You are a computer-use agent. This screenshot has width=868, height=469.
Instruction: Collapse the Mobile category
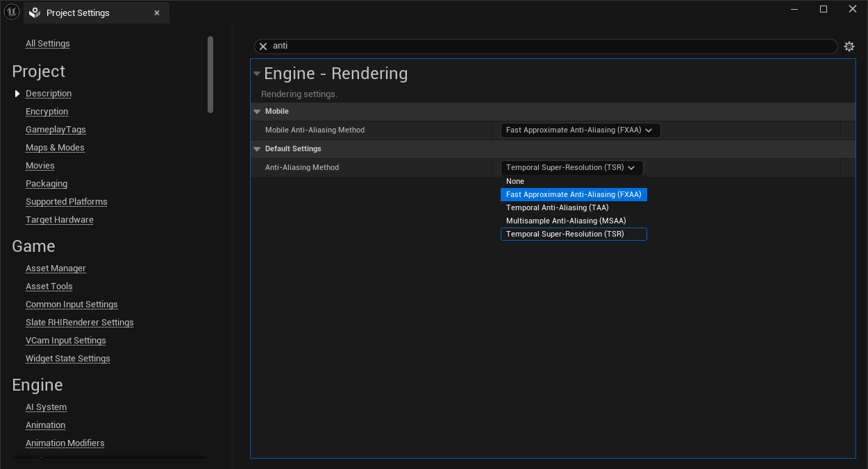[257, 112]
